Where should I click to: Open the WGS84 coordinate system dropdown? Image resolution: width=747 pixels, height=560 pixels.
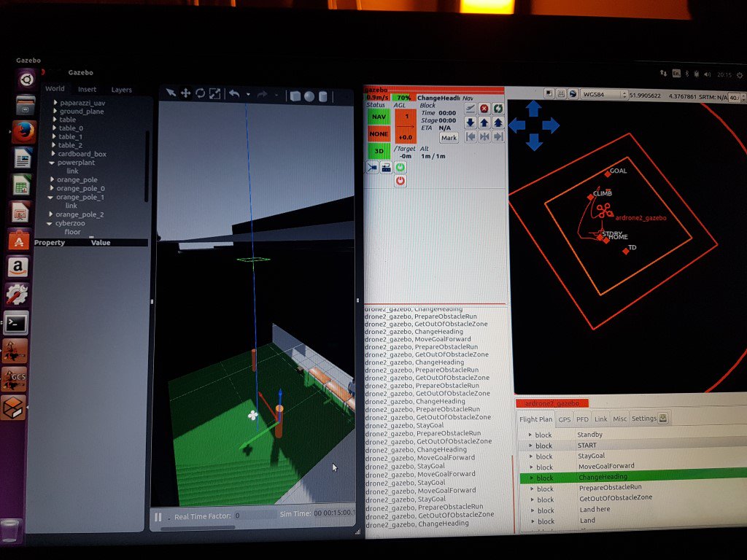tap(603, 95)
